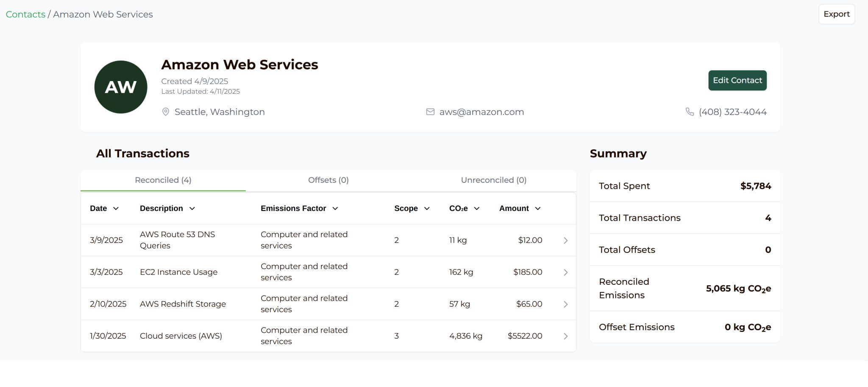Click the envelope email icon
Screen dimensions: 868x387
430,112
